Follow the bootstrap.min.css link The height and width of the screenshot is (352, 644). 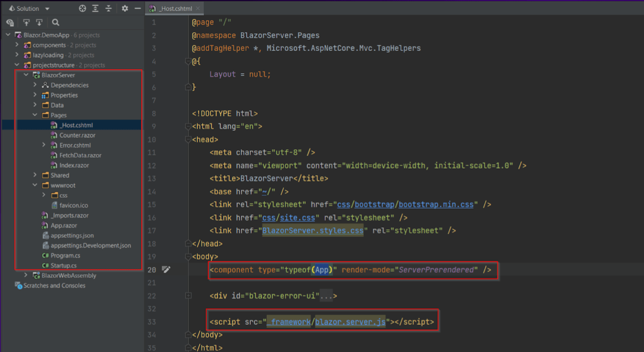(x=436, y=204)
